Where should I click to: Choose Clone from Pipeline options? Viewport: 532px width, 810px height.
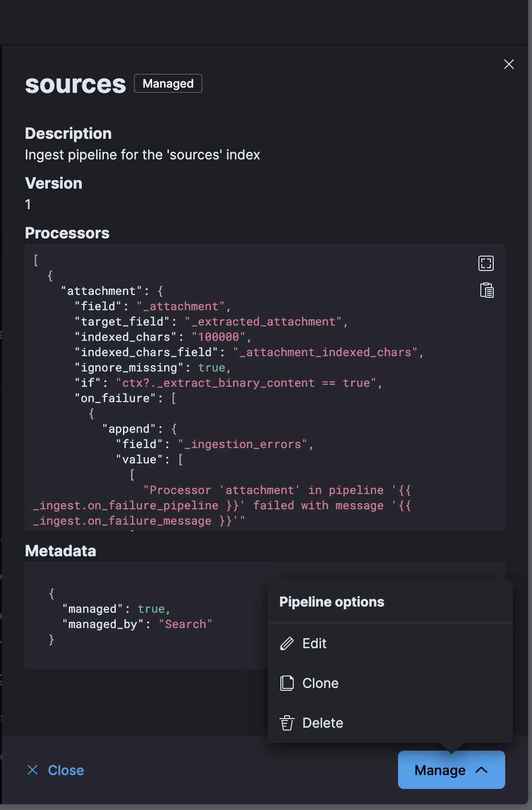[320, 683]
